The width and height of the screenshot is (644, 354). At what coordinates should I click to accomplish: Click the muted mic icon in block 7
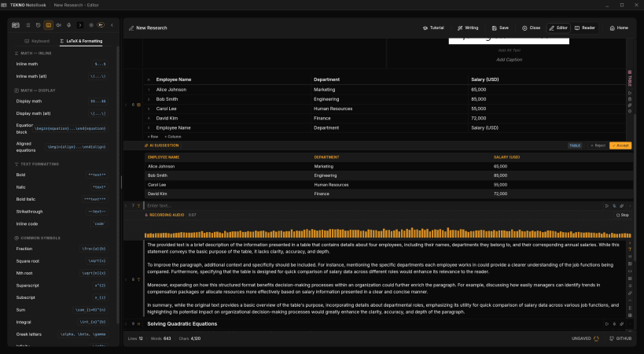coord(614,206)
